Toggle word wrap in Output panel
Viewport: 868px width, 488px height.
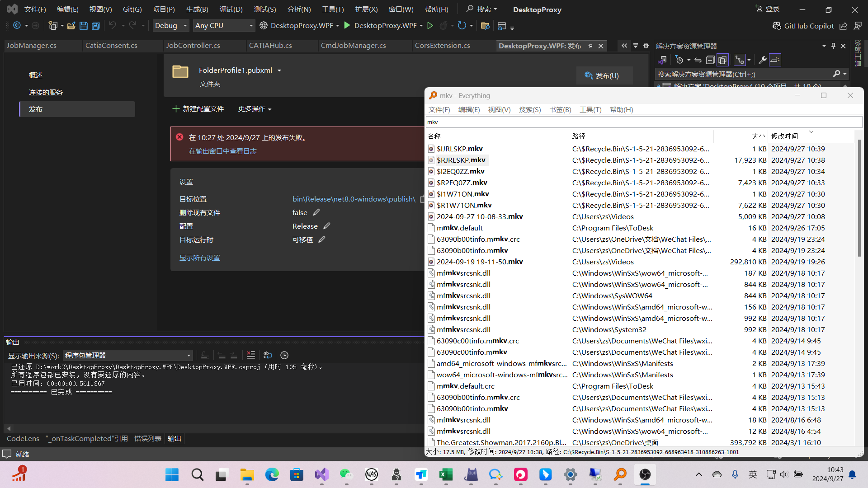[268, 355]
